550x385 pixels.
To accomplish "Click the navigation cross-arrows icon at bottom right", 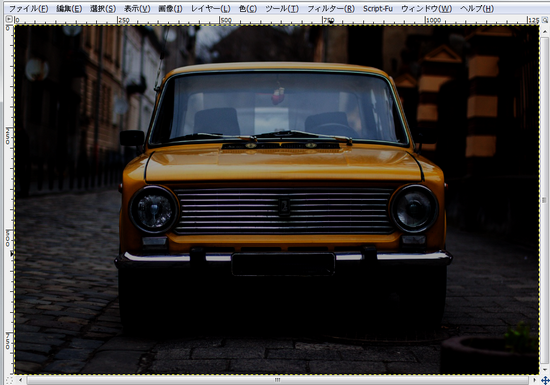I will click(x=545, y=380).
